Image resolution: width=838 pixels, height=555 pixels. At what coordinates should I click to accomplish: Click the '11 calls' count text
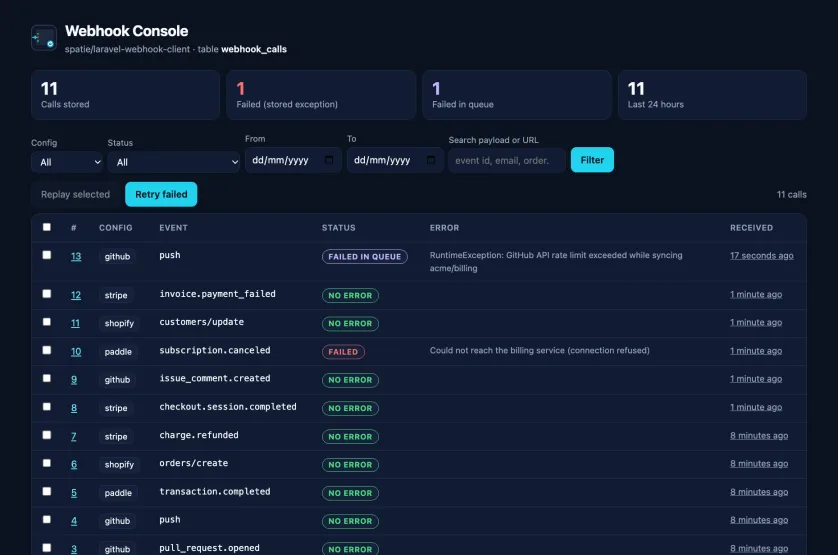coord(792,195)
